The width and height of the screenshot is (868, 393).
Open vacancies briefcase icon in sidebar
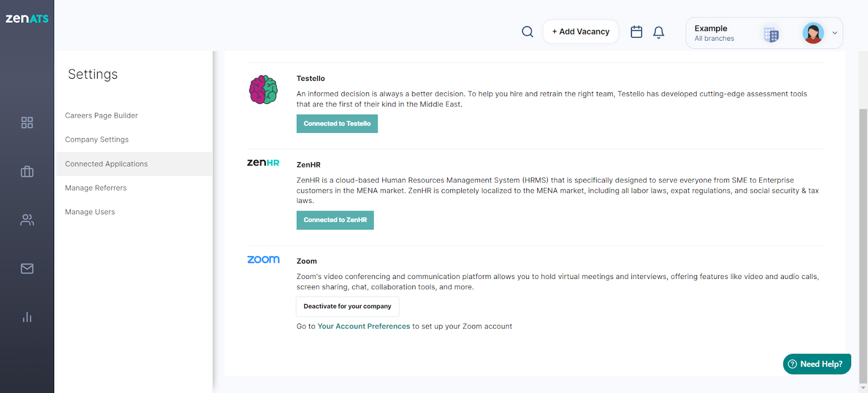click(x=27, y=172)
